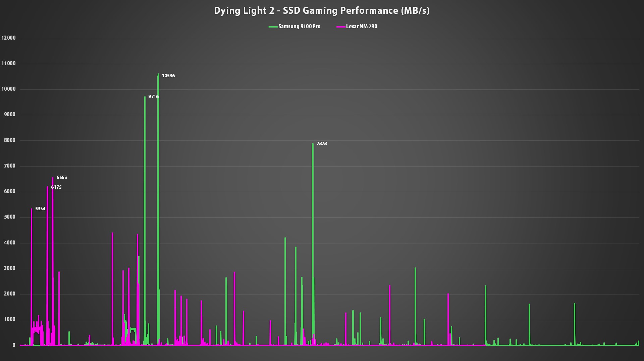Click the 5000 y-axis label

(x=10, y=217)
